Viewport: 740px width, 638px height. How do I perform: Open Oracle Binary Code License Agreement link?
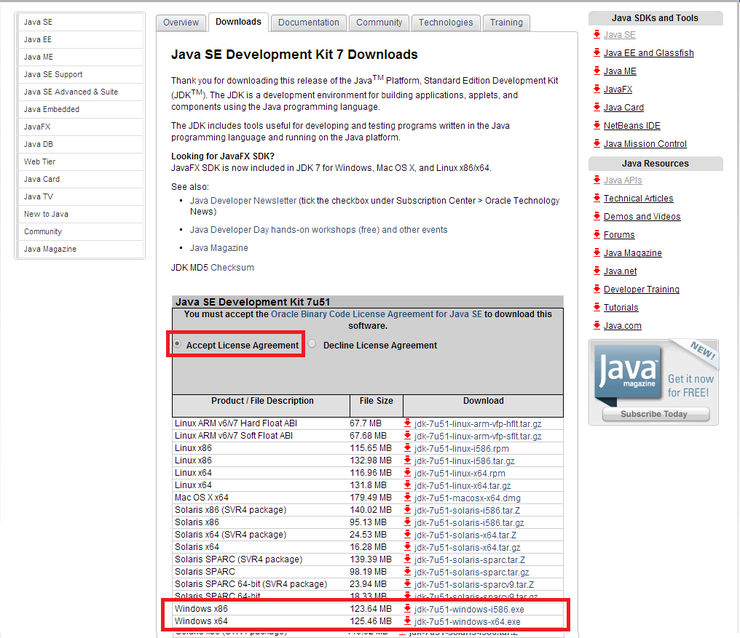coord(376,314)
